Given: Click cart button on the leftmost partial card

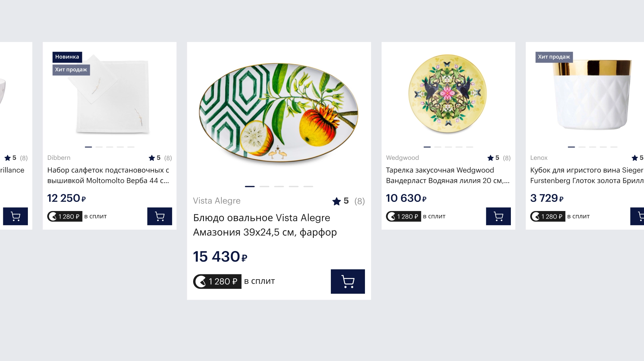Looking at the screenshot, I should point(15,216).
